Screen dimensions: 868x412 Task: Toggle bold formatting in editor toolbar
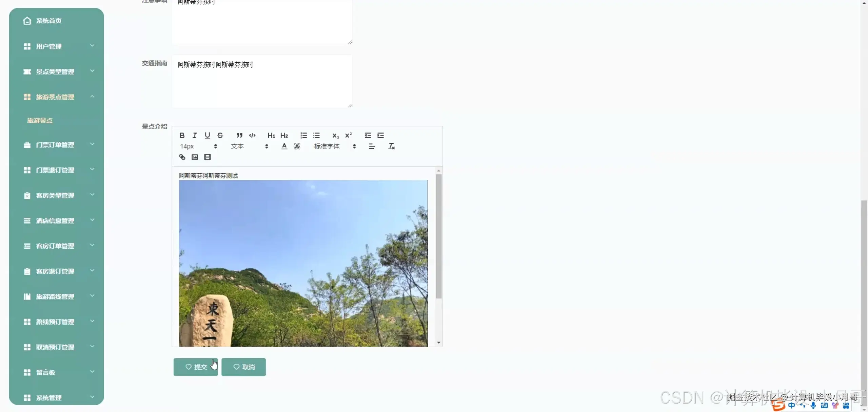point(182,136)
